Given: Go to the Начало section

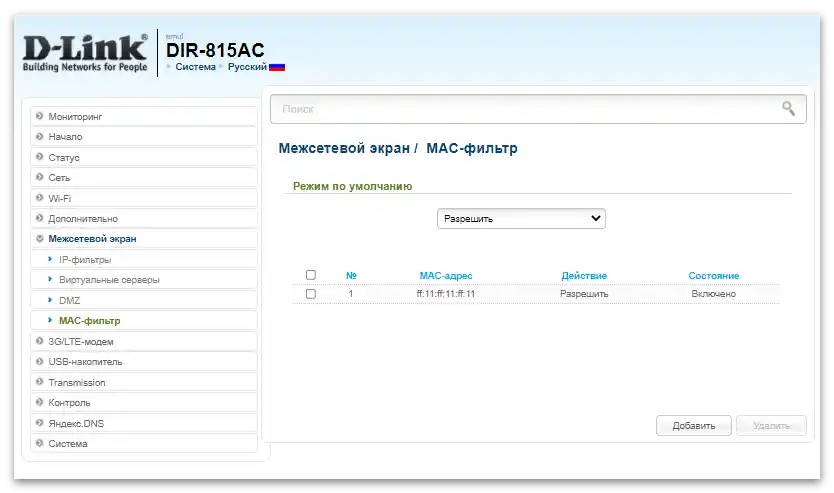Looking at the screenshot, I should [144, 136].
